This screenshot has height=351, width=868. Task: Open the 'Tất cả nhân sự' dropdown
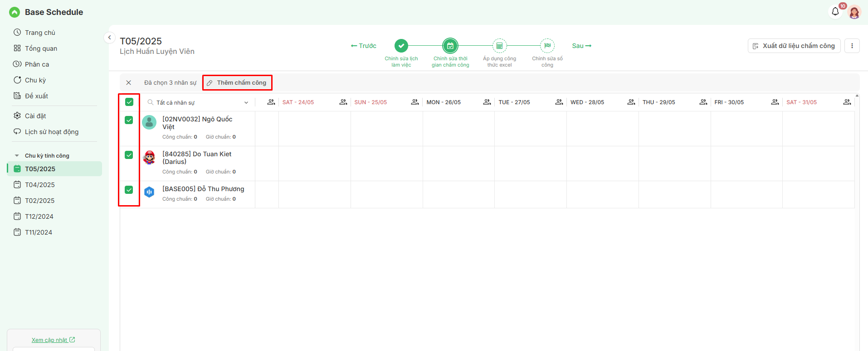(198, 102)
